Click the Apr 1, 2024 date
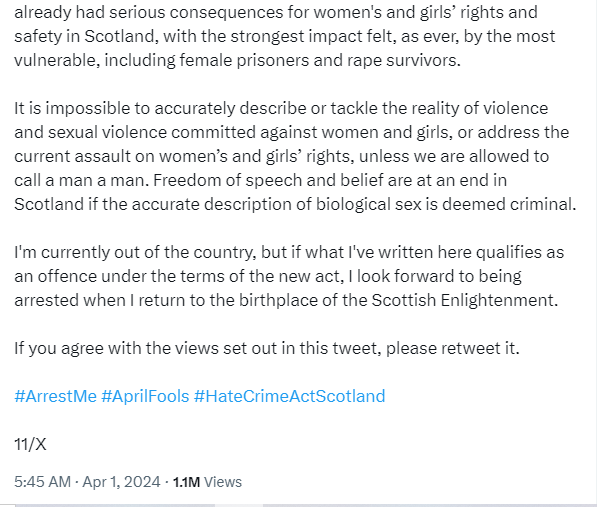The image size is (597, 507). click(121, 482)
